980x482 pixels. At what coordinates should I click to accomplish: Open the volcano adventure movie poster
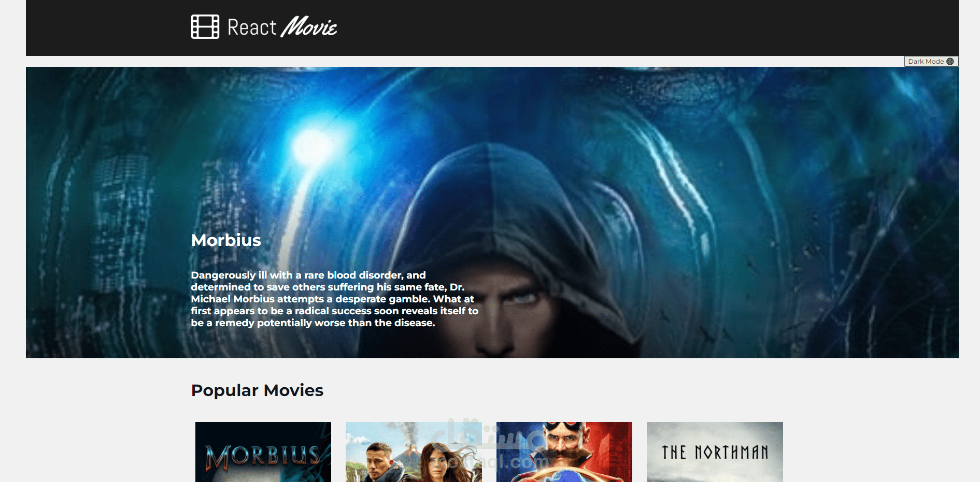pyautogui.click(x=414, y=452)
